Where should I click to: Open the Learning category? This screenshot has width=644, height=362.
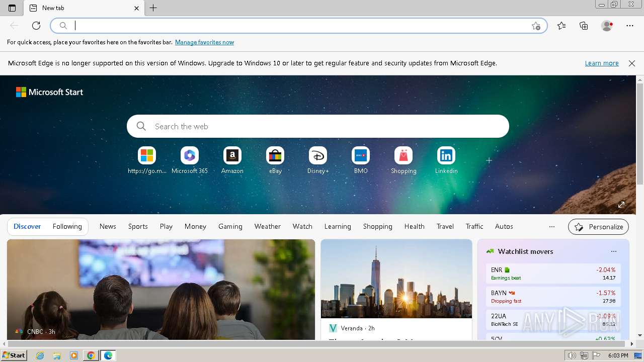[x=338, y=227]
